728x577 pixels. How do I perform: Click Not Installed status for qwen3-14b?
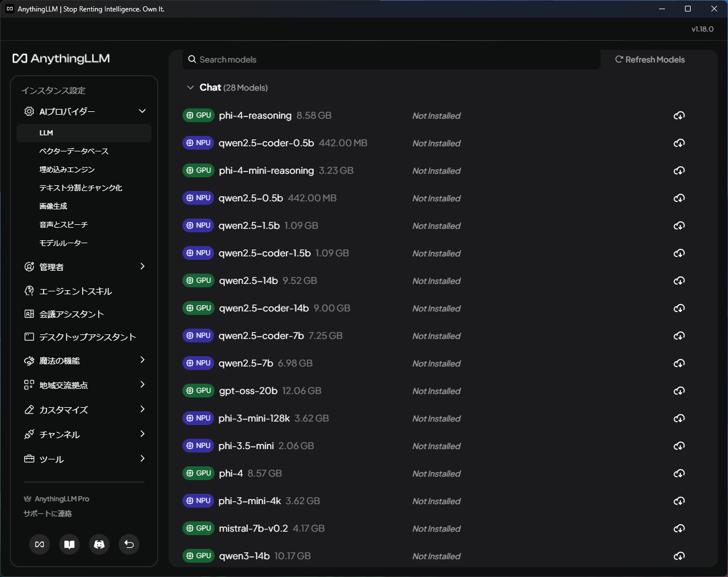(437, 556)
